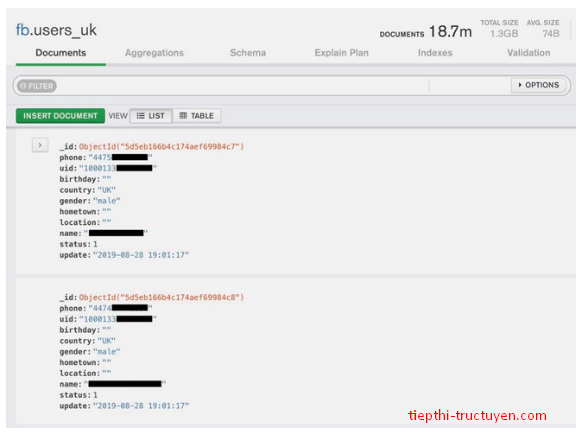Click the table grid icon
The width and height of the screenshot is (579, 443).
(x=183, y=116)
